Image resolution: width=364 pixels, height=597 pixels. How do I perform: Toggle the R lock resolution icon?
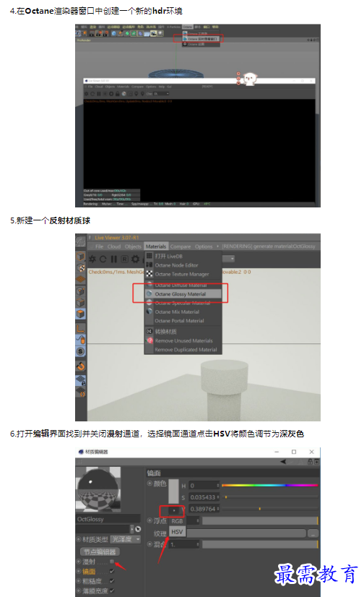tap(124, 259)
